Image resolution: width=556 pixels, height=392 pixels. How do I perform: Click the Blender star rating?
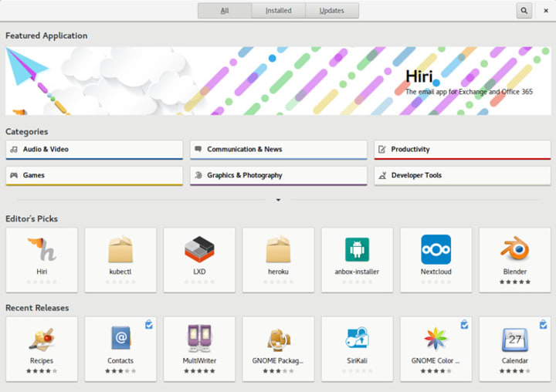pyautogui.click(x=515, y=282)
